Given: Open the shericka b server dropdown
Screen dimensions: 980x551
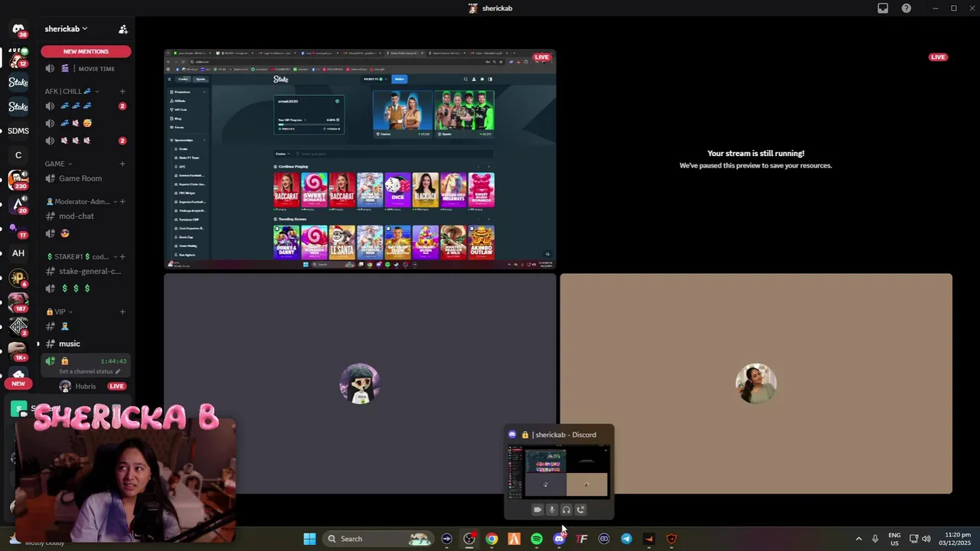Looking at the screenshot, I should click(66, 28).
